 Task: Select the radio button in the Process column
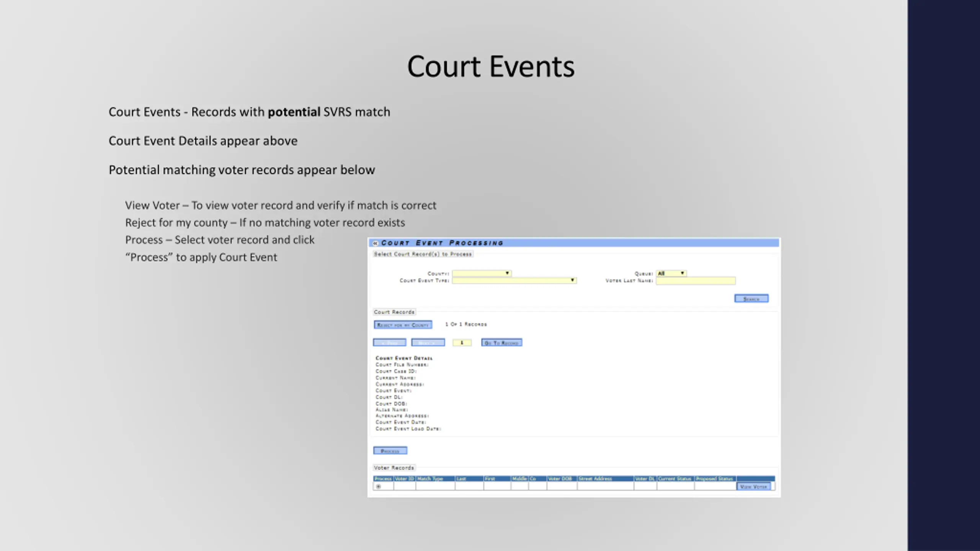(378, 486)
